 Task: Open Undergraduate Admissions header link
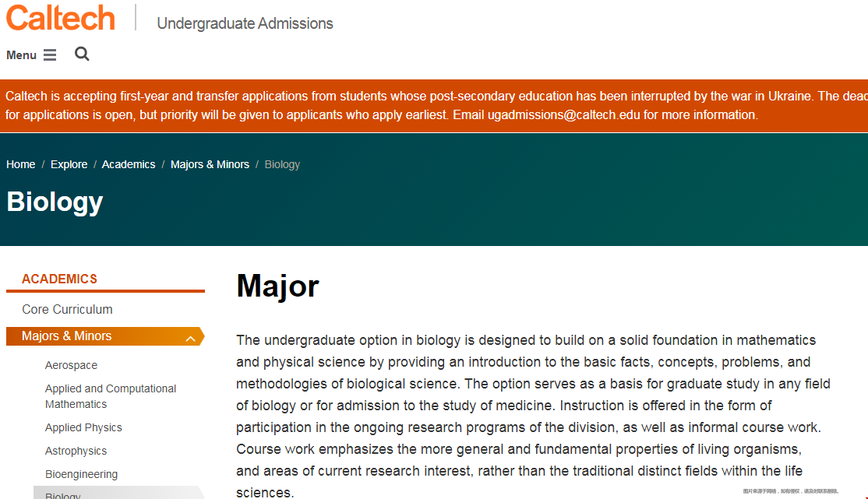(245, 23)
